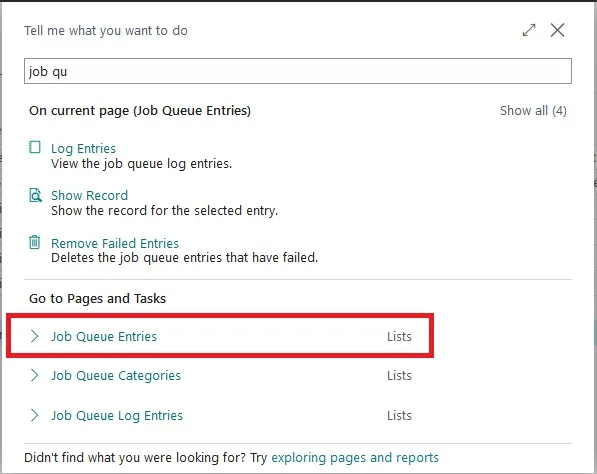
Task: Click the Lists label next to Job Queue Entries
Action: point(399,337)
